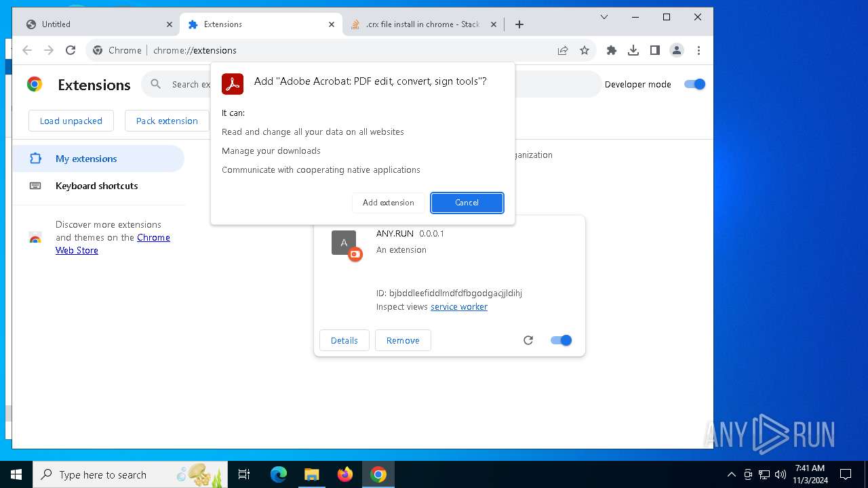
Task: Click Load unpacked button
Action: tap(71, 121)
